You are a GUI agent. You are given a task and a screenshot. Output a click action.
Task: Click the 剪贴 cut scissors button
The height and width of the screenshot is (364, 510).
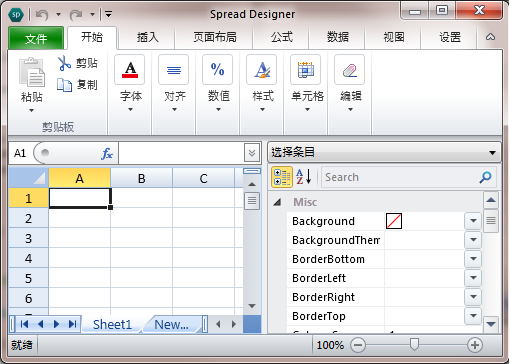77,63
